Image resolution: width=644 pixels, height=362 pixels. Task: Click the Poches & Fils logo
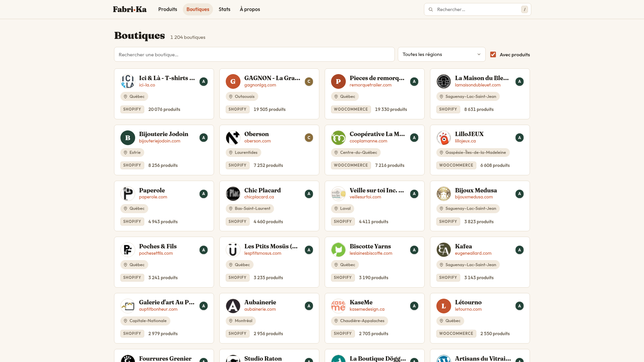point(128,250)
